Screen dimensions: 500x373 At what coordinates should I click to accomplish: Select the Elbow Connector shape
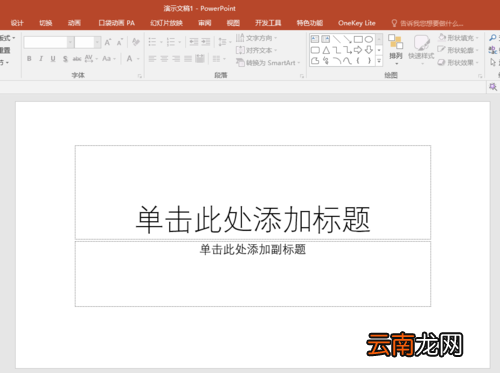pyautogui.click(x=337, y=50)
